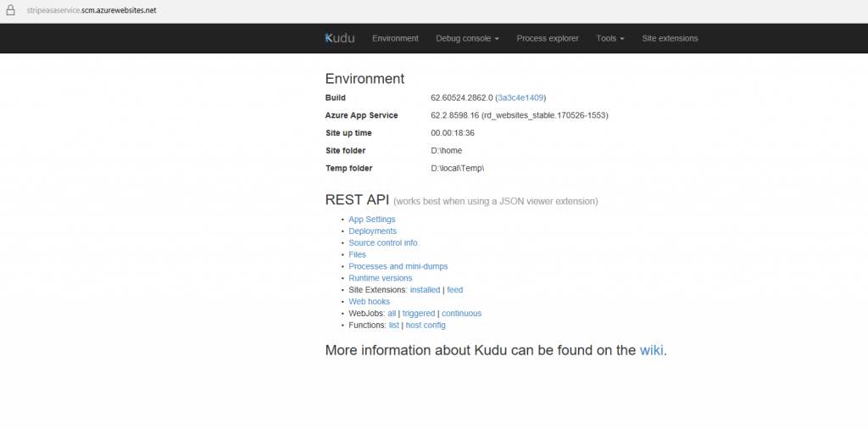868x429 pixels.
Task: Open the Kudu wiki link
Action: pos(652,350)
